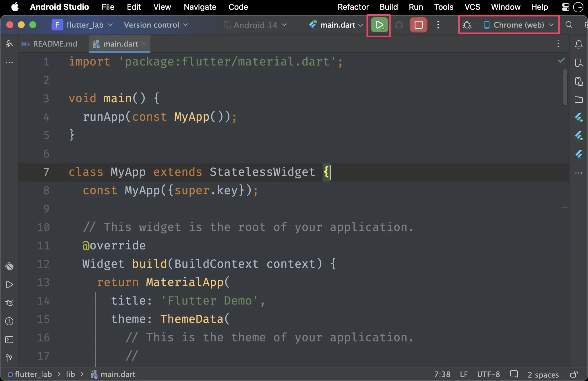Open more run actions vertical dots
Viewport: 588px width, 381px height.
point(438,25)
